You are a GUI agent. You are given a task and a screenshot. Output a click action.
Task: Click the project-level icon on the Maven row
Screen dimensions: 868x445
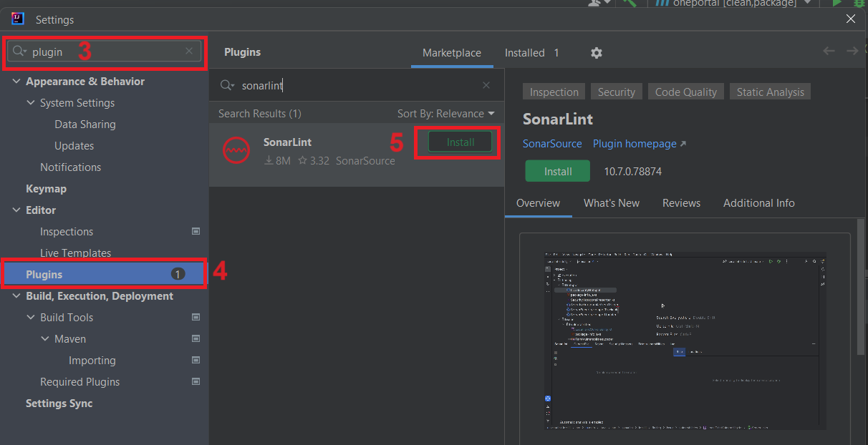point(196,339)
